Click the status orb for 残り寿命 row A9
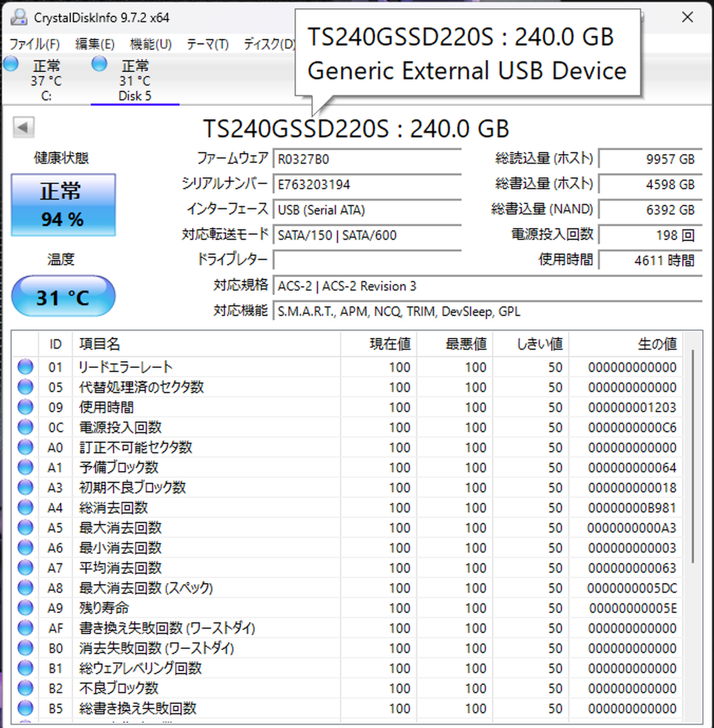Viewport: 714px width, 728px height. pos(26,608)
